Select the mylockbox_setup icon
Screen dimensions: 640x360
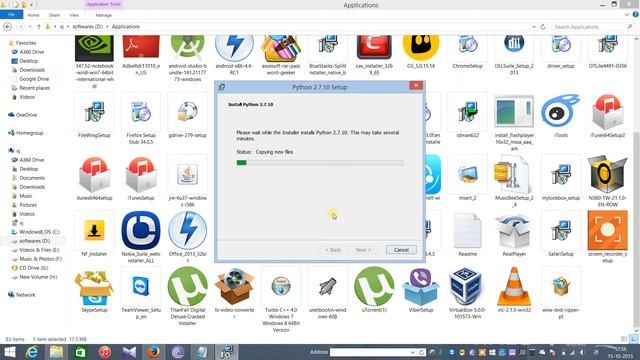[560, 175]
